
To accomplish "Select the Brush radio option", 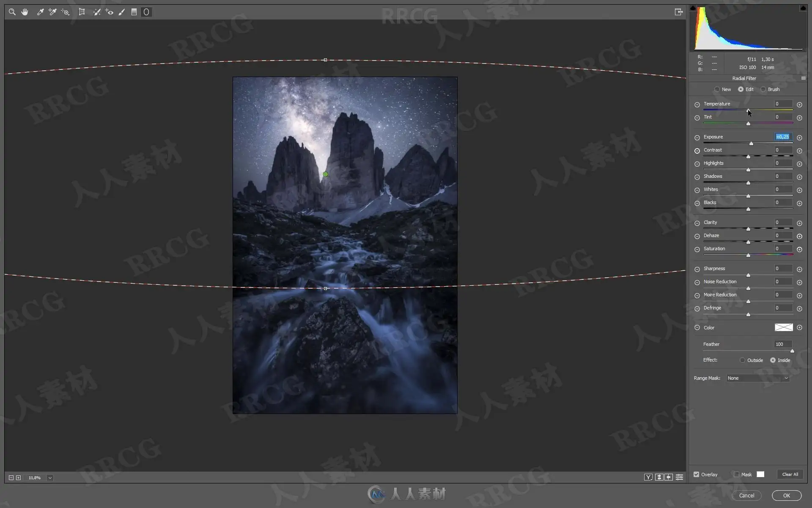I will point(763,89).
